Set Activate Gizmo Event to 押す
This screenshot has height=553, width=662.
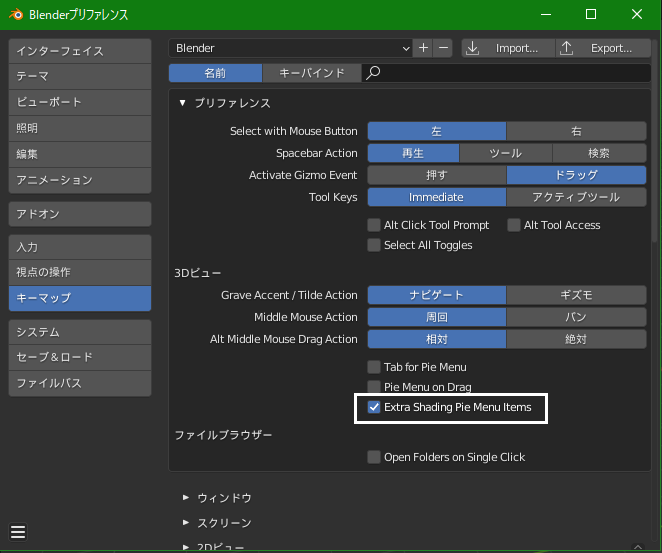click(437, 175)
